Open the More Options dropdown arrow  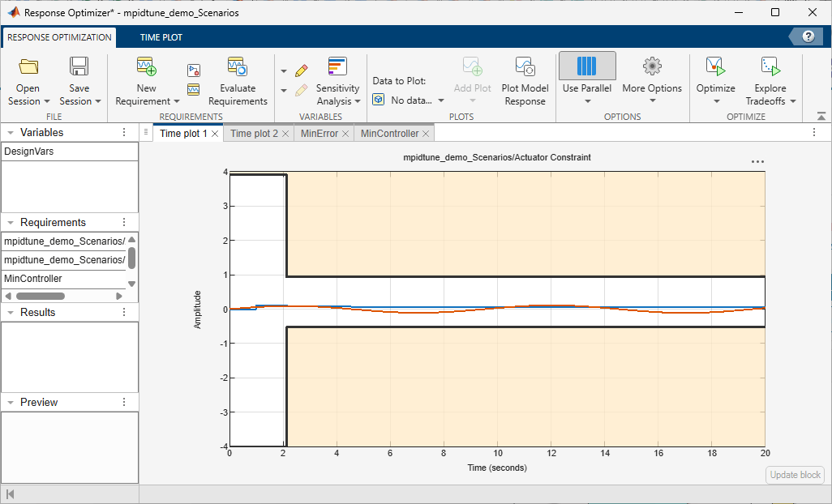tap(653, 101)
